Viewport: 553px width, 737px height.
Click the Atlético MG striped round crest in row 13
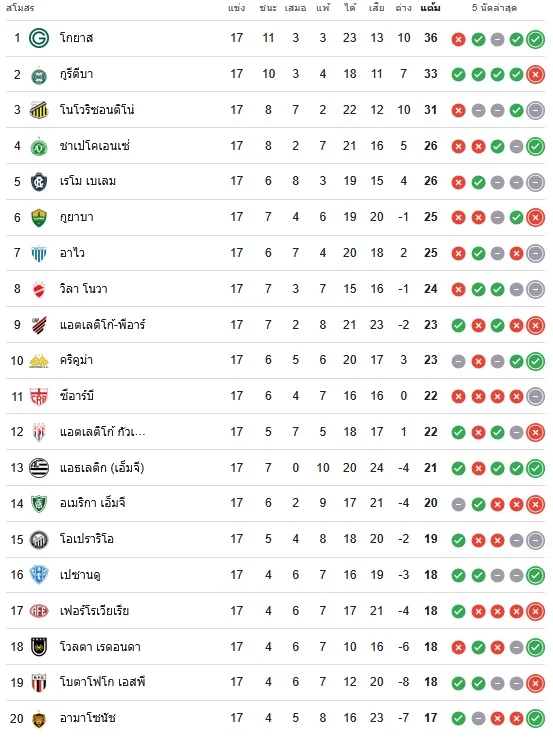point(39,468)
